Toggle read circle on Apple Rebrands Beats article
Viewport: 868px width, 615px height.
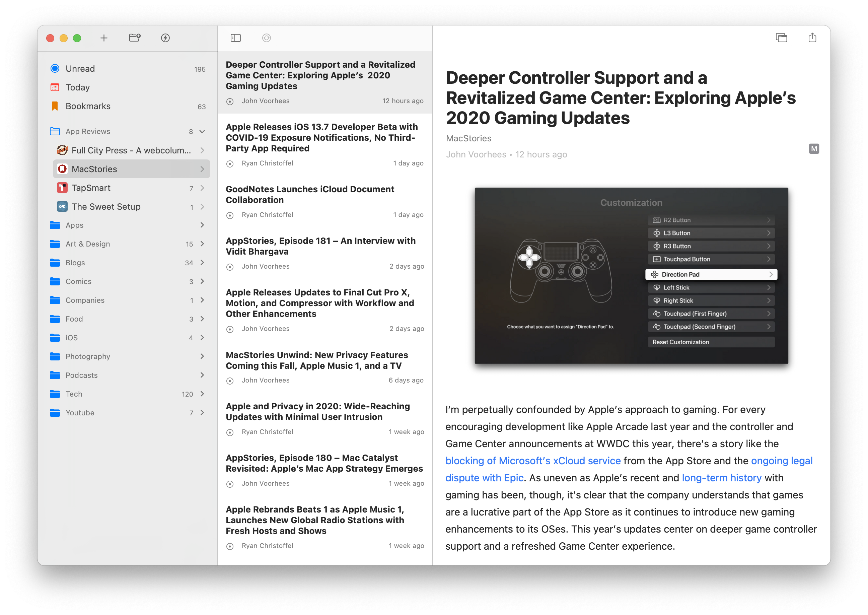click(x=230, y=546)
